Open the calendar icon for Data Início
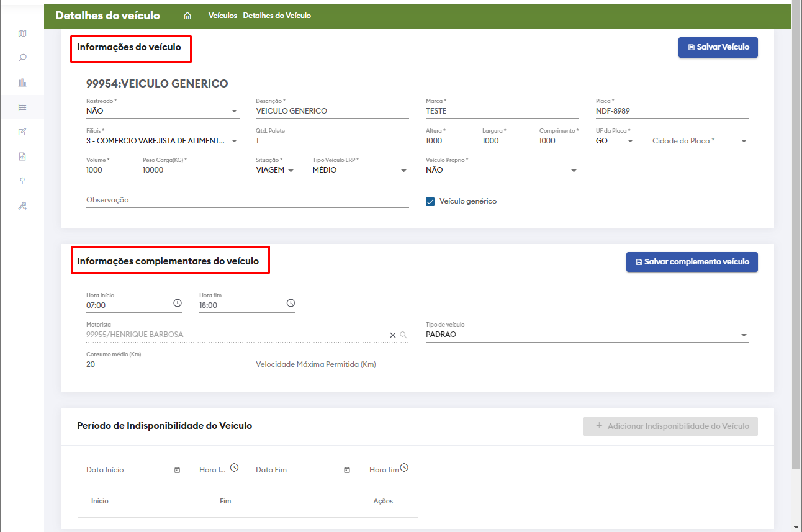The width and height of the screenshot is (802, 532). 178,470
